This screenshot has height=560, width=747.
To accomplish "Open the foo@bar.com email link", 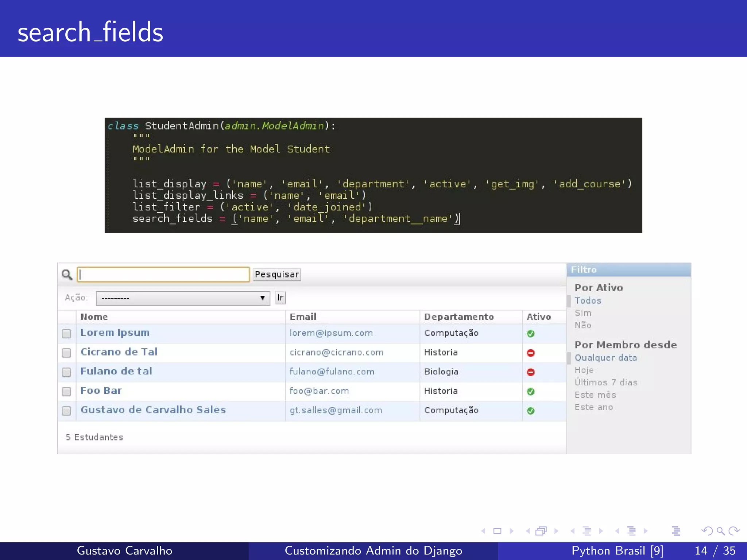I will click(x=319, y=391).
